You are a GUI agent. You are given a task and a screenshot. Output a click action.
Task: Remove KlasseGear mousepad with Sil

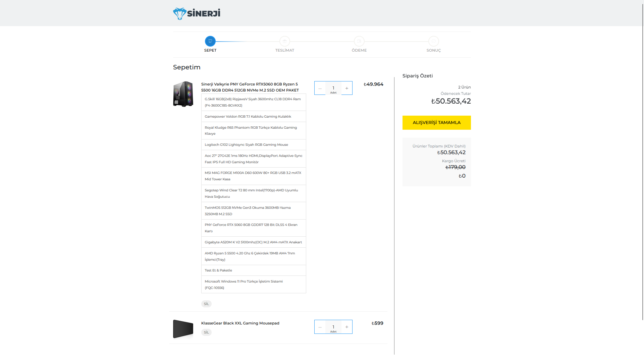tap(206, 332)
